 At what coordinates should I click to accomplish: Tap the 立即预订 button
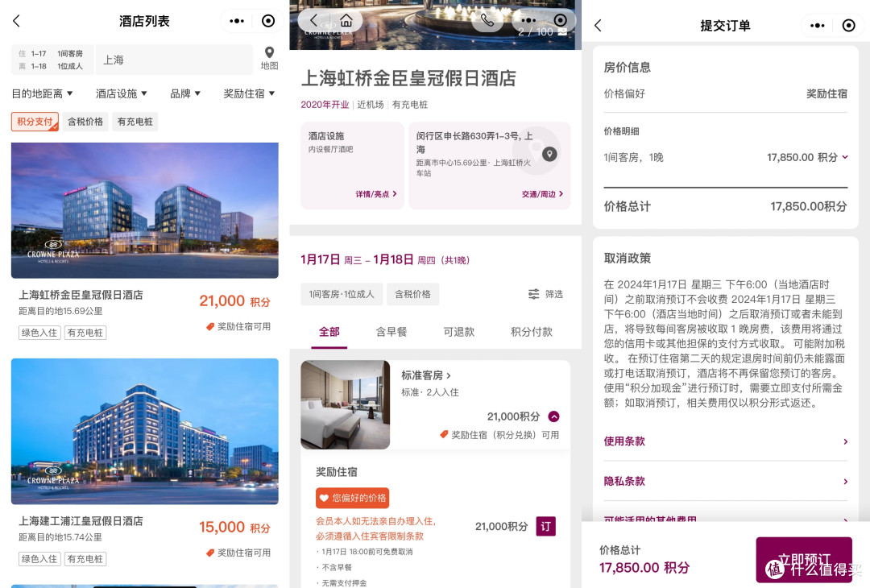804,559
